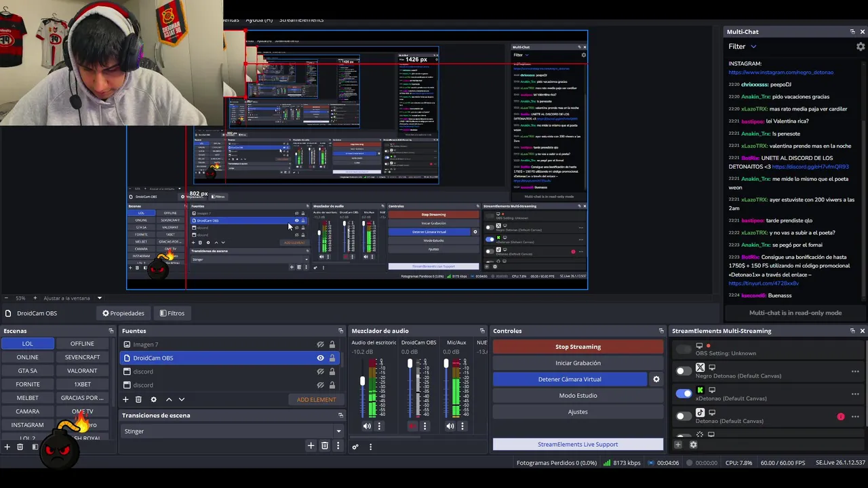The image size is (868, 488).
Task: Open options for Negro Detonao destination
Action: (x=855, y=371)
